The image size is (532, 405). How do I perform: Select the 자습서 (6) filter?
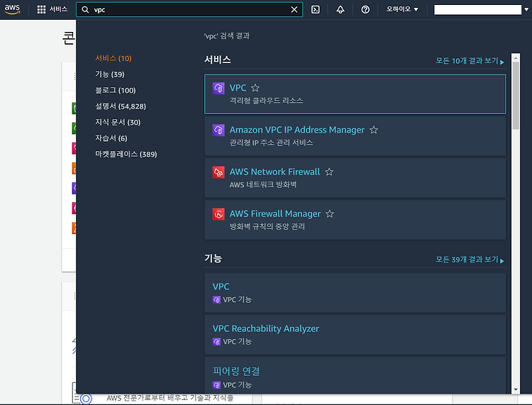click(x=111, y=138)
